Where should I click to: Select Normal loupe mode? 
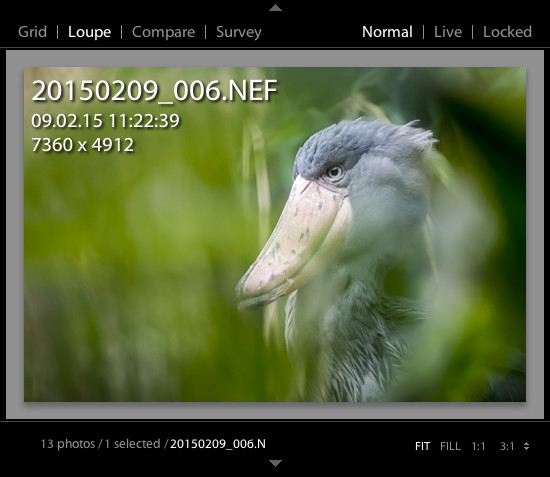[387, 32]
